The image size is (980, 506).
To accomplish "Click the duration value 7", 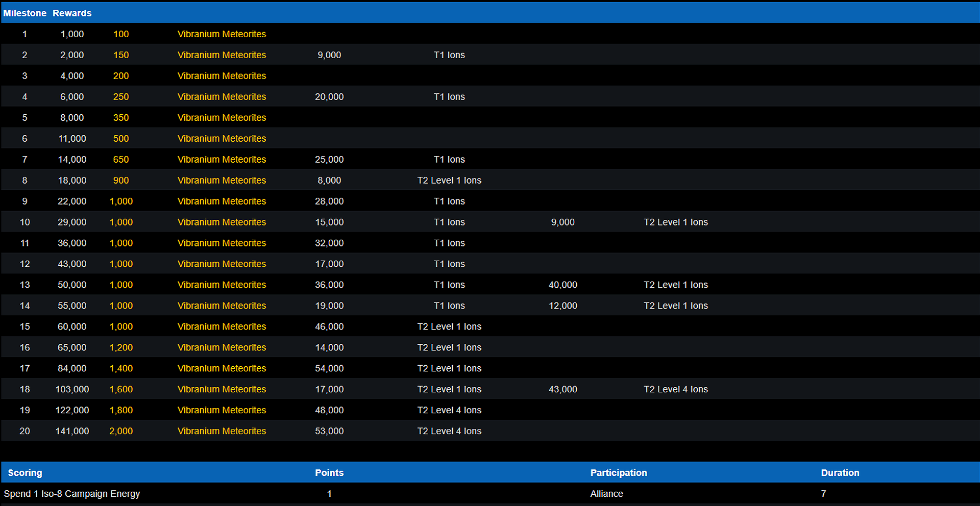I will 823,494.
